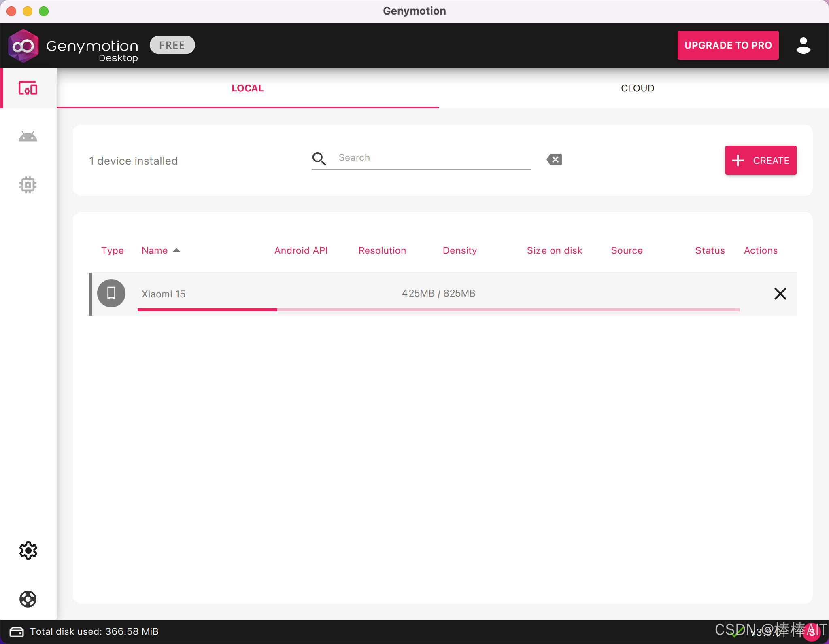The width and height of the screenshot is (829, 644).
Task: Open the settings gear icon
Action: pyautogui.click(x=28, y=551)
